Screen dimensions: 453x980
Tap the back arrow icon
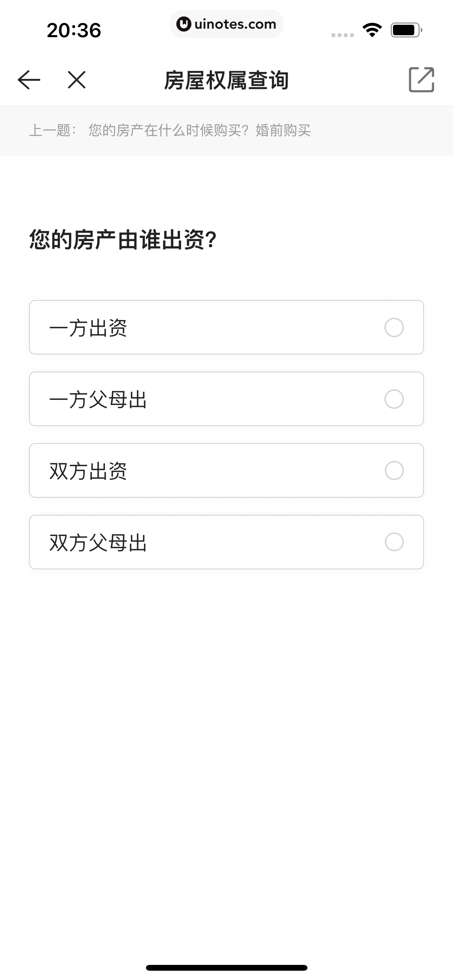point(29,80)
